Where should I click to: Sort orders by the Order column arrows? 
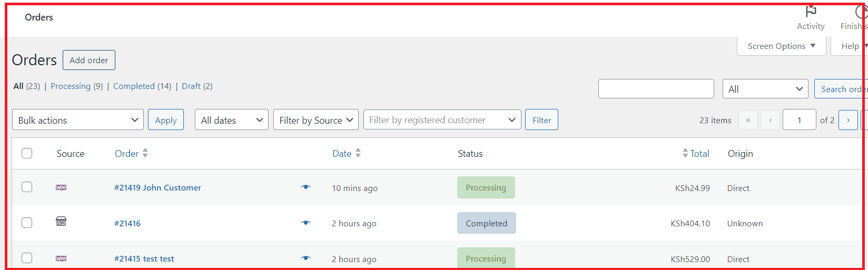145,153
